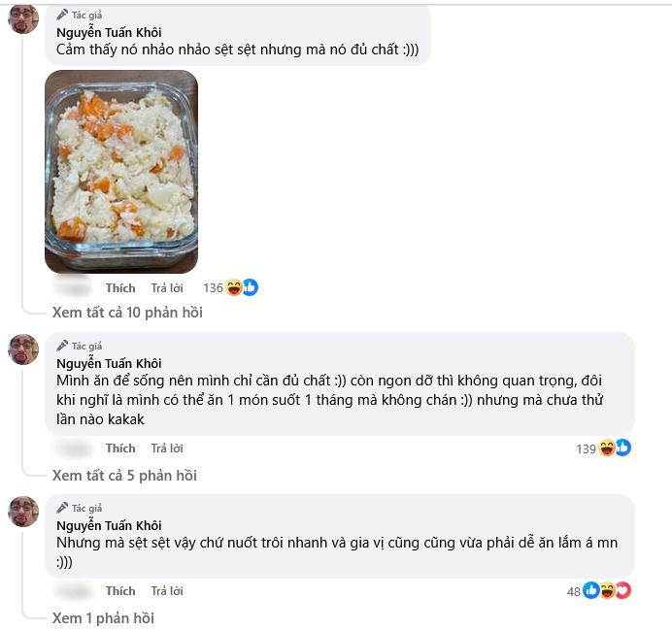
Task: Click the author pen icon on the top comment
Action: click(62, 15)
